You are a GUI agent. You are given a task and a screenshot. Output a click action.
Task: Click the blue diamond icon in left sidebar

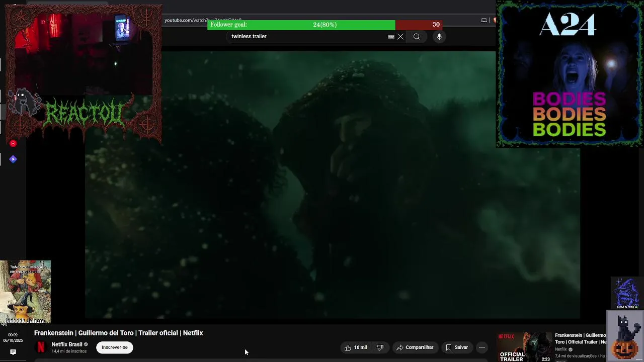click(13, 159)
